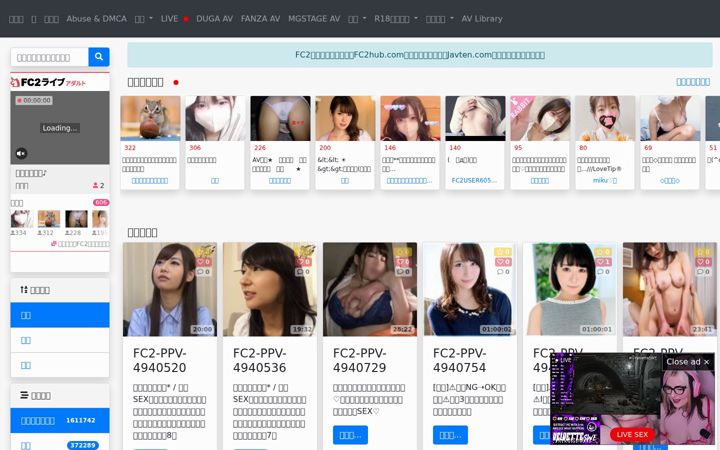Screen dimensions: 720x450
Task: Open DUGA AV nav link
Action: [214, 19]
